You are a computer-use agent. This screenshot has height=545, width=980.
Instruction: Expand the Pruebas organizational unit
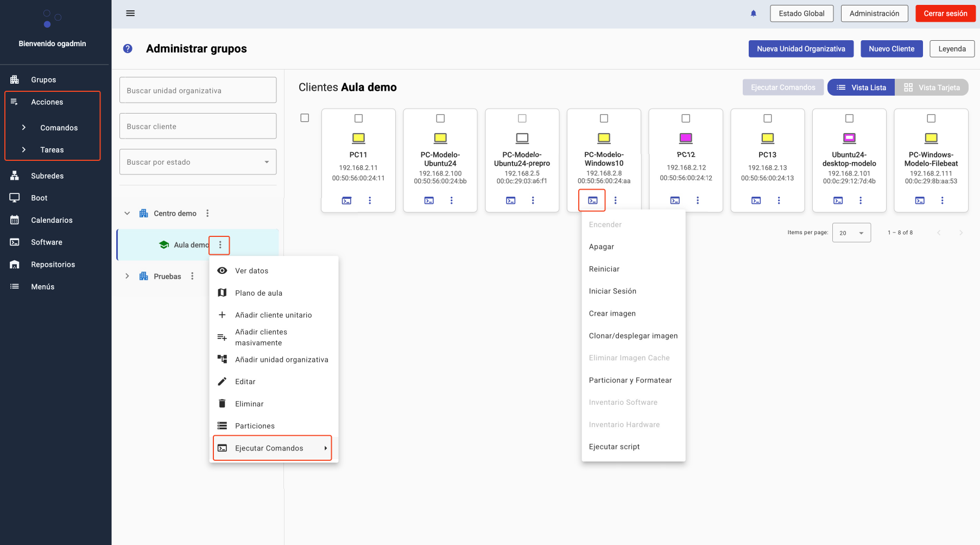[x=127, y=276]
